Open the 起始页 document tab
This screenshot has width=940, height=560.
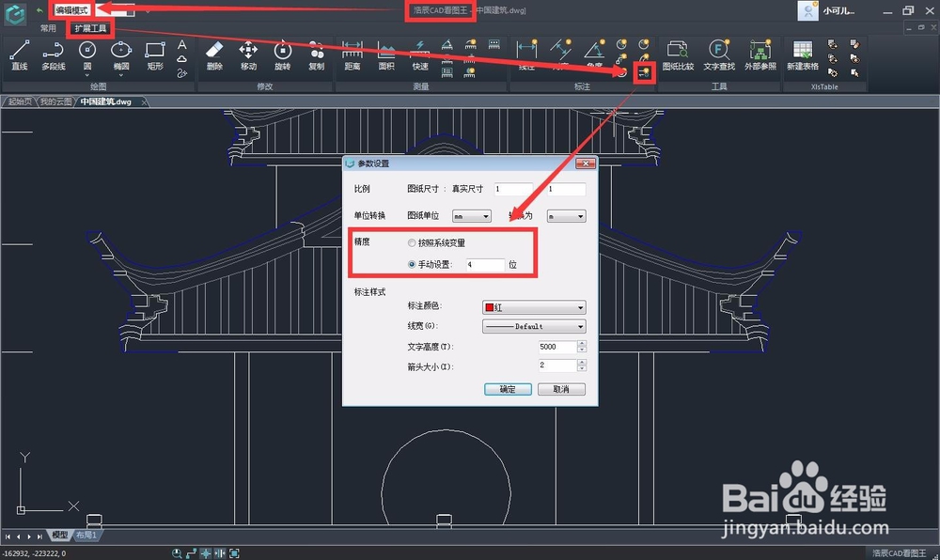click(20, 101)
